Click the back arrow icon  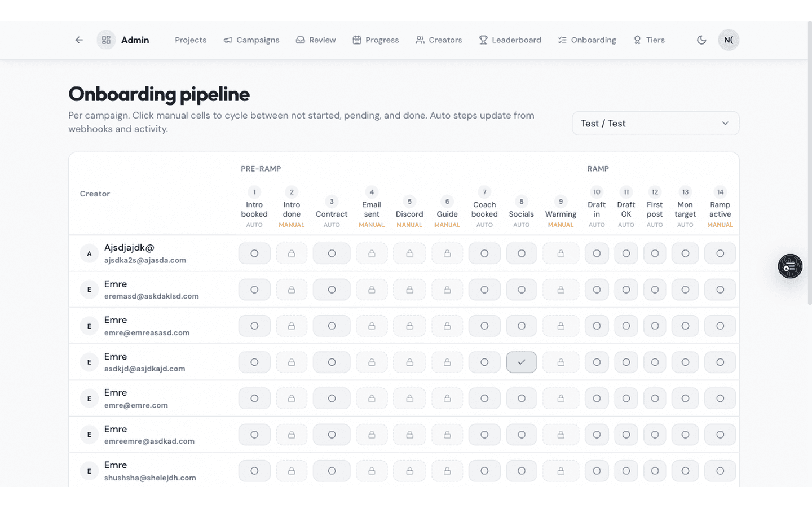[x=79, y=40]
